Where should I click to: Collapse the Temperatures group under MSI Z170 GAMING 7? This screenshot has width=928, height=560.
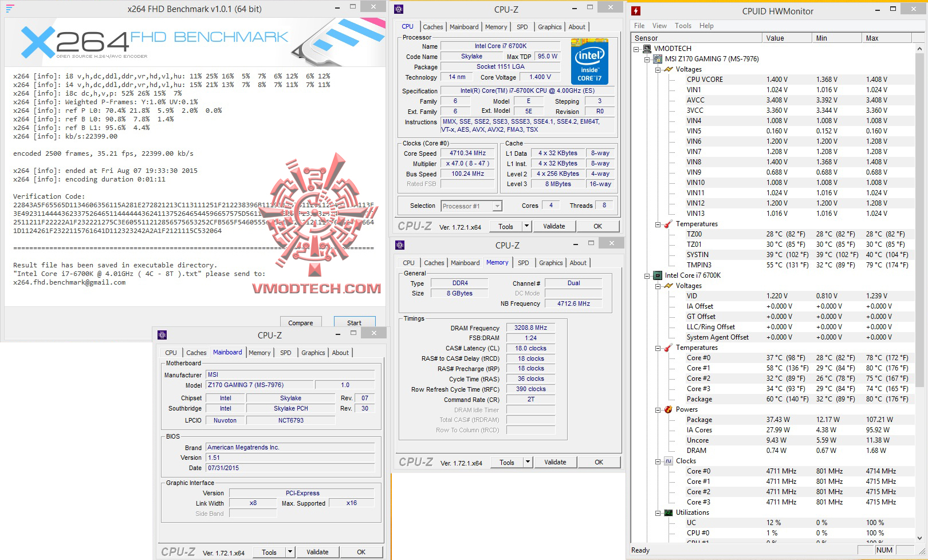658,224
